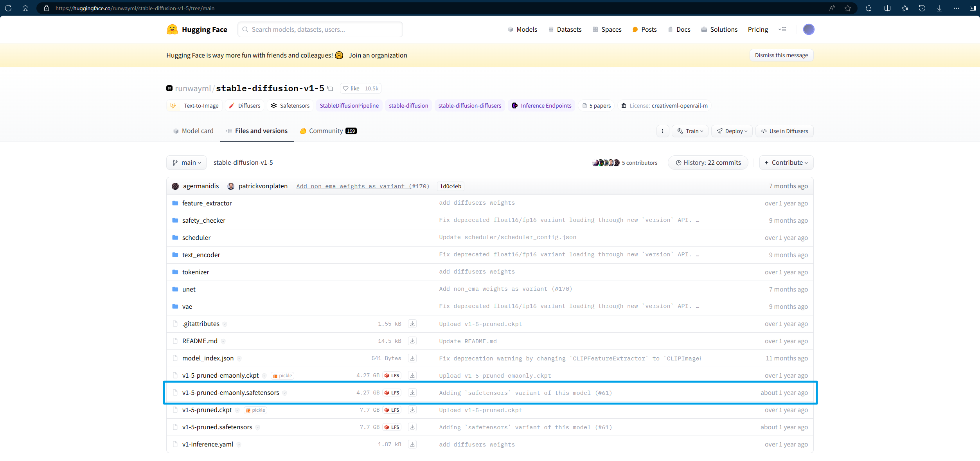
Task: Open the unet folder
Action: pyautogui.click(x=189, y=289)
